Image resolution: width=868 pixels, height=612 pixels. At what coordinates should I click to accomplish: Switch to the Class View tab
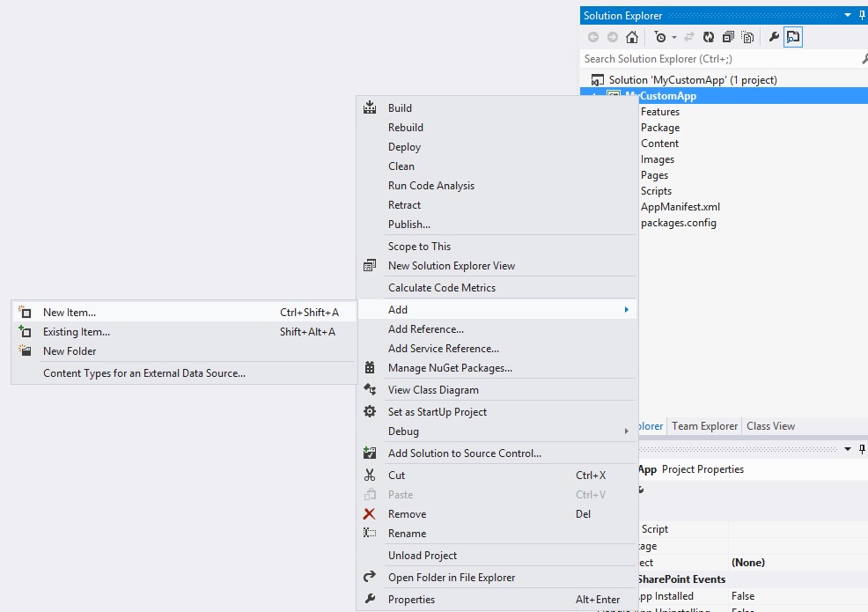pos(770,425)
